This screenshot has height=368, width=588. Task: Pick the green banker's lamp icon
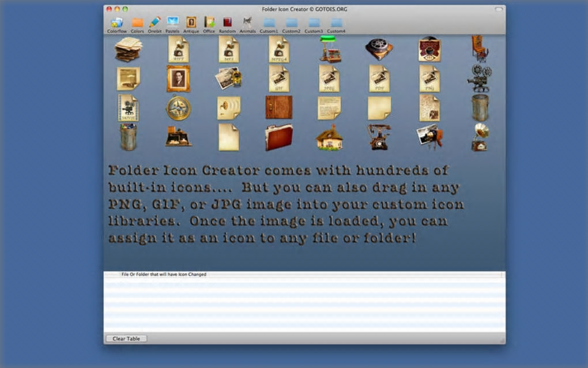(x=329, y=49)
